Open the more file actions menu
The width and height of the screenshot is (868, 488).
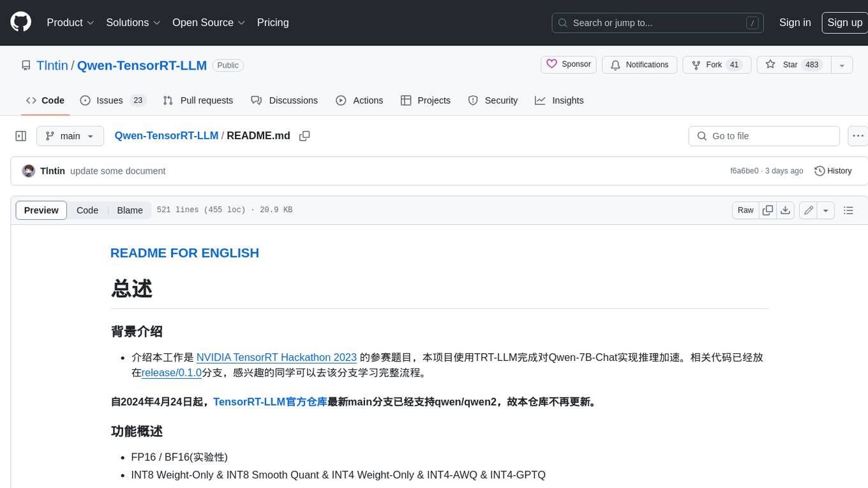tap(858, 136)
